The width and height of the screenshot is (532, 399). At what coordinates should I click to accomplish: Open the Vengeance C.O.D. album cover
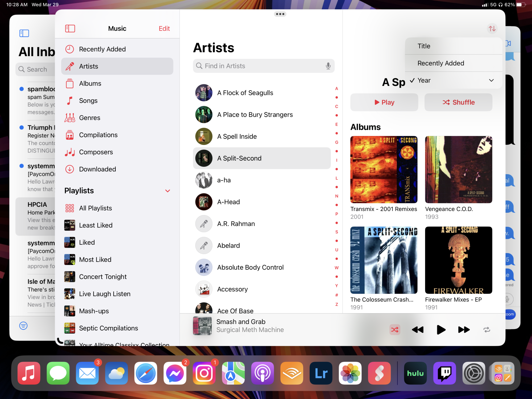[459, 170]
